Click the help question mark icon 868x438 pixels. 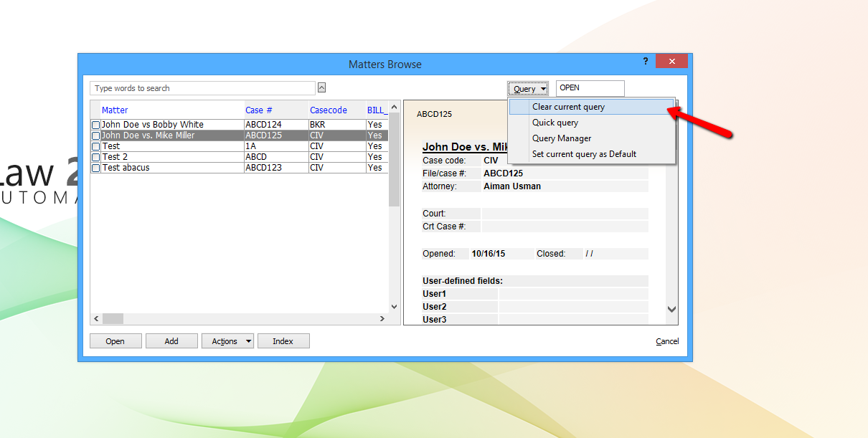coord(645,62)
